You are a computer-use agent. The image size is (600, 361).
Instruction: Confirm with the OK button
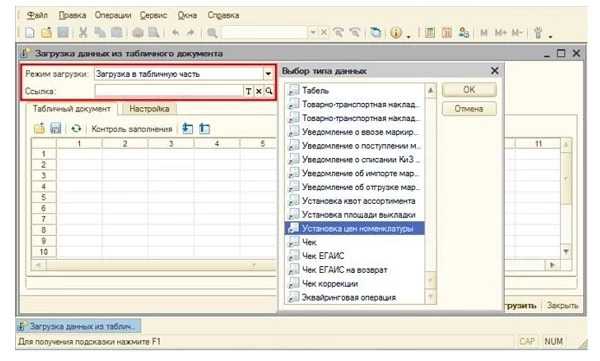point(469,90)
